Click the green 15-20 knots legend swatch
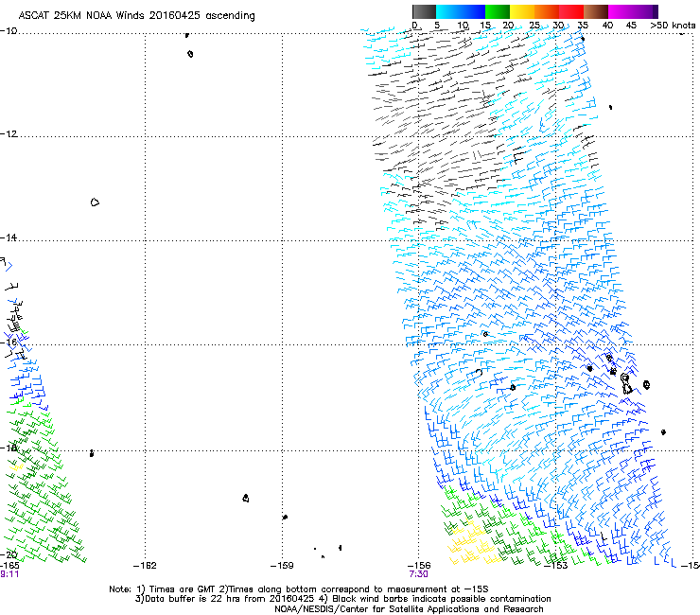This screenshot has width=700, height=615. click(x=498, y=11)
